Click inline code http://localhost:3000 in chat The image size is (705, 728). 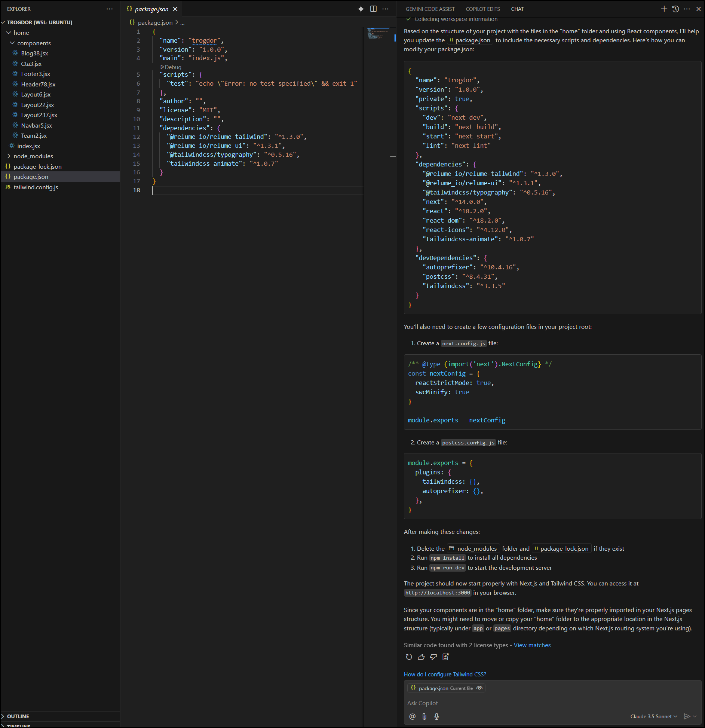438,593
